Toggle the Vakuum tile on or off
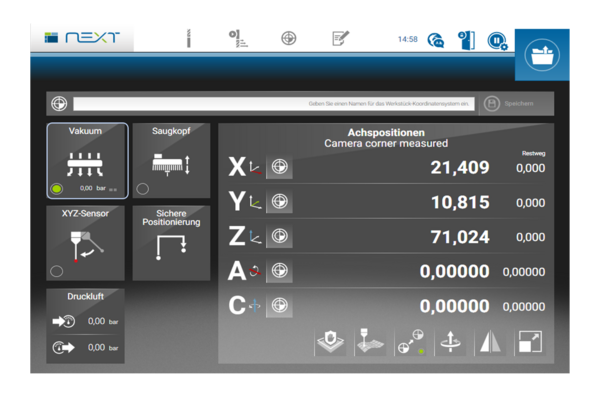 [87, 161]
